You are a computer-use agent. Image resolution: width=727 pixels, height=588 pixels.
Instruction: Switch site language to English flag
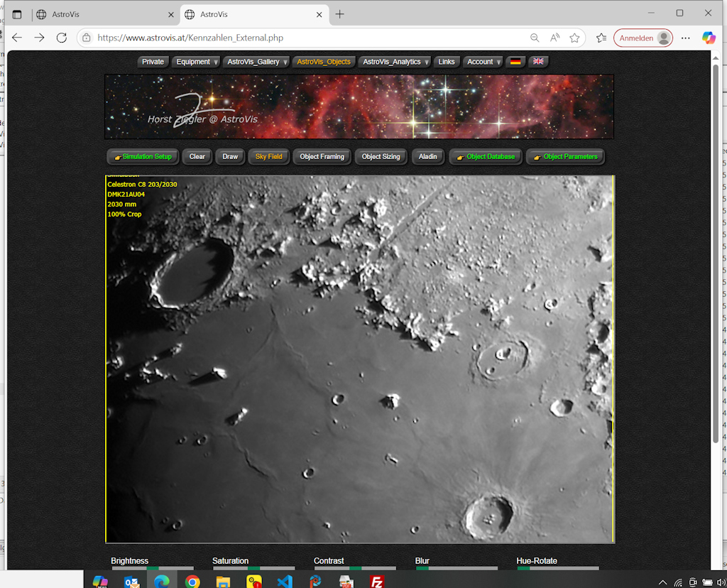538,62
